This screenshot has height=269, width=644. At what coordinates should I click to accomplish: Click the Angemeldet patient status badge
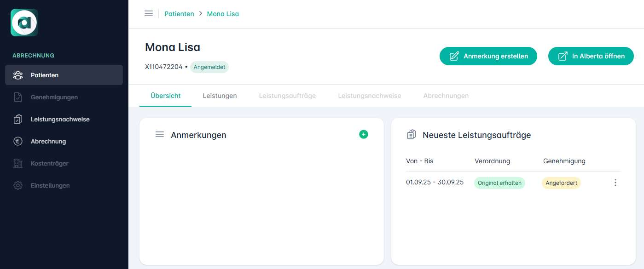209,67
